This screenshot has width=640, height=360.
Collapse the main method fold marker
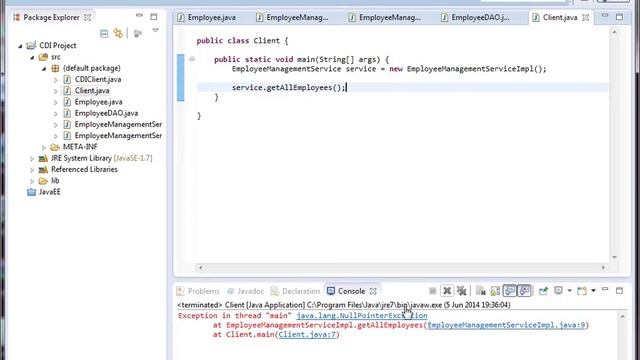coord(192,59)
